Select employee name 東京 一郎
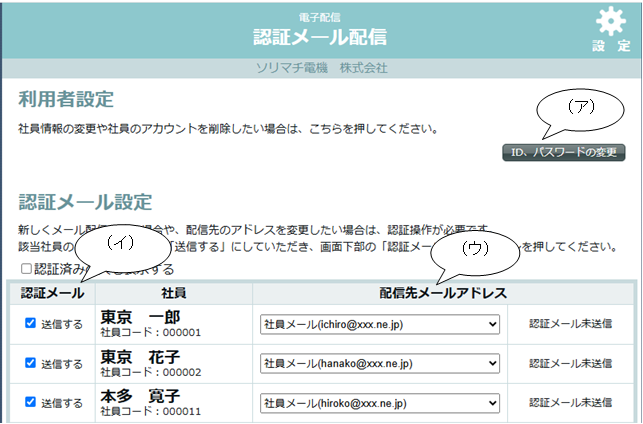 pyautogui.click(x=140, y=317)
